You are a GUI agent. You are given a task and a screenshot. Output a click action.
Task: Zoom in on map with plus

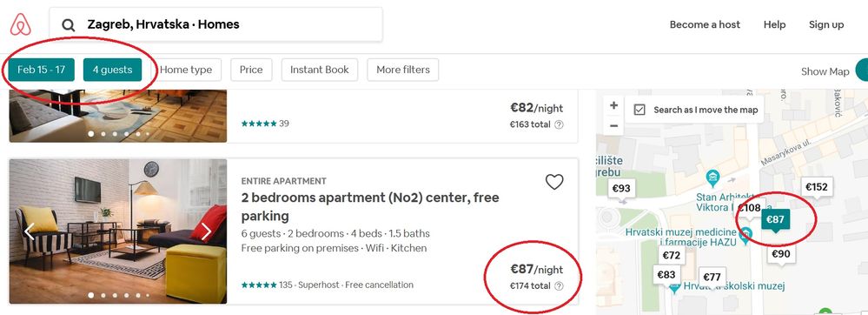tap(613, 105)
